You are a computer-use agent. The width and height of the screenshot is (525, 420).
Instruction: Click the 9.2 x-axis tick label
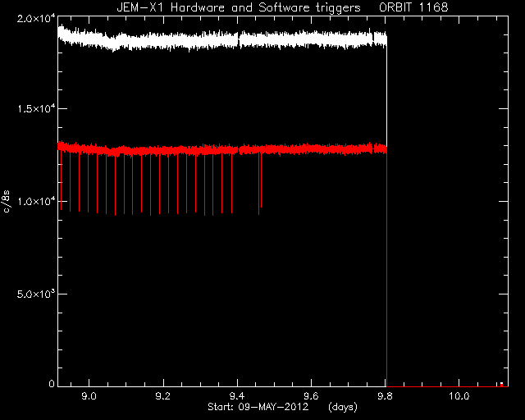pyautogui.click(x=163, y=396)
